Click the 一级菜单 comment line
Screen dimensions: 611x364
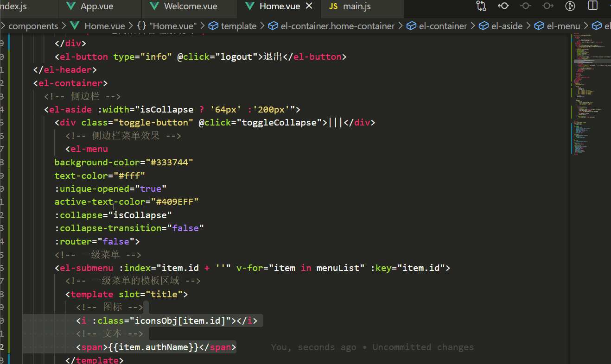98,255
